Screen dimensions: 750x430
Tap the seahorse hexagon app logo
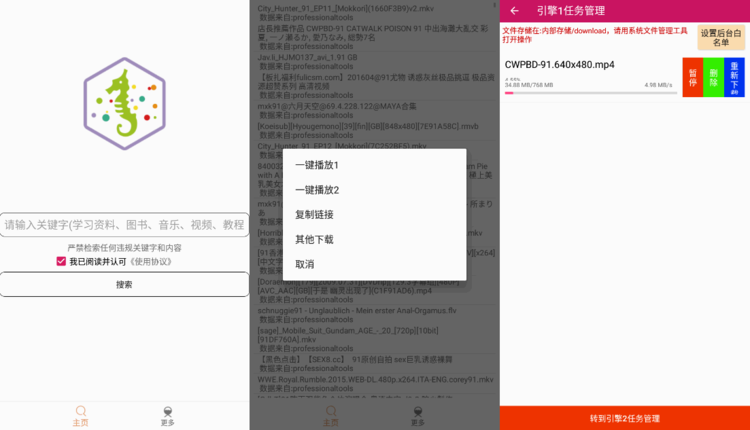click(124, 104)
